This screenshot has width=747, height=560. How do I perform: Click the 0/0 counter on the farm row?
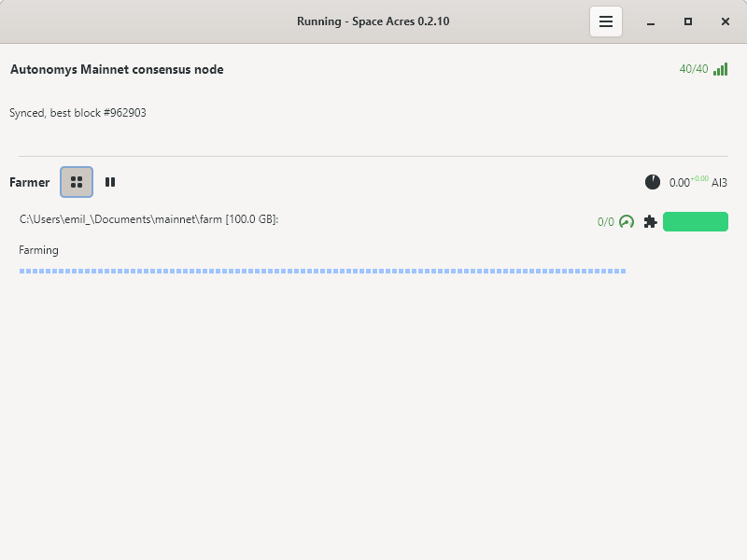606,222
